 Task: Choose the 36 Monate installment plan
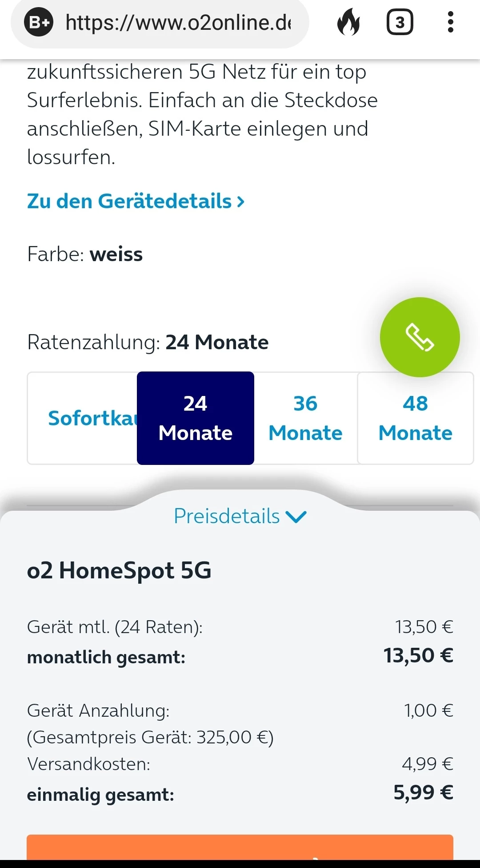point(305,418)
